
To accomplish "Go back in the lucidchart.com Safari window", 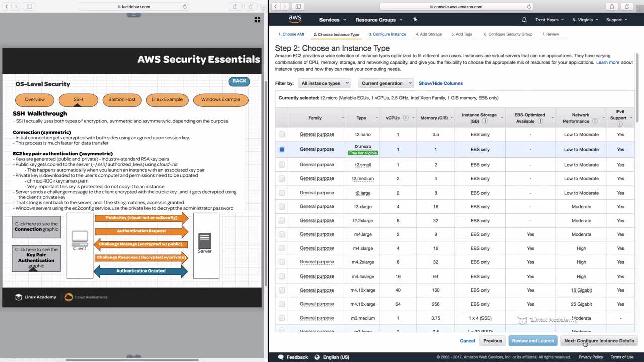I will coord(6,7).
